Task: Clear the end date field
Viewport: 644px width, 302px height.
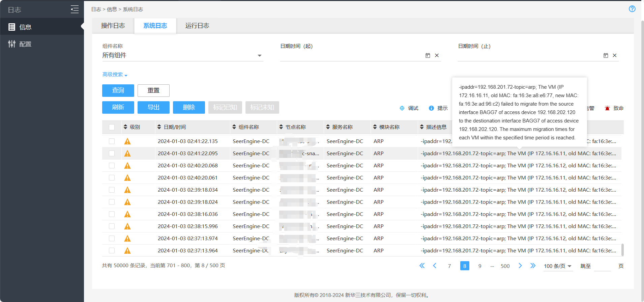Action: point(614,55)
